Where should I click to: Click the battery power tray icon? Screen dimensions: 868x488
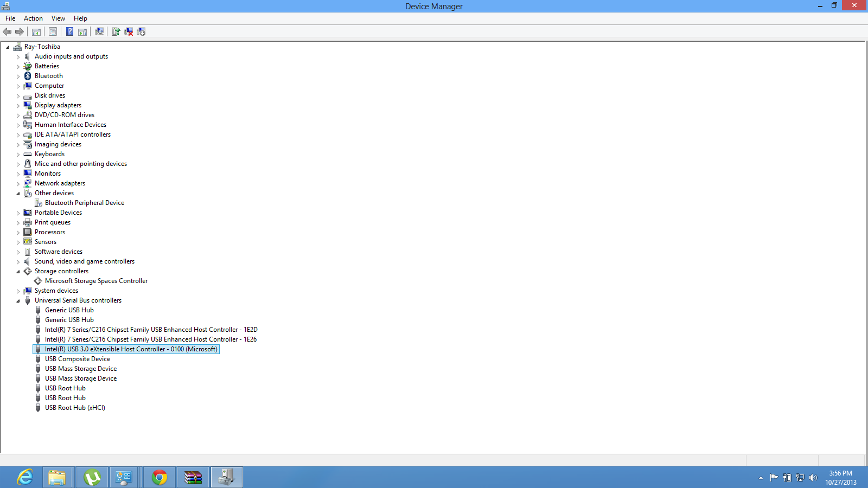[x=787, y=478]
